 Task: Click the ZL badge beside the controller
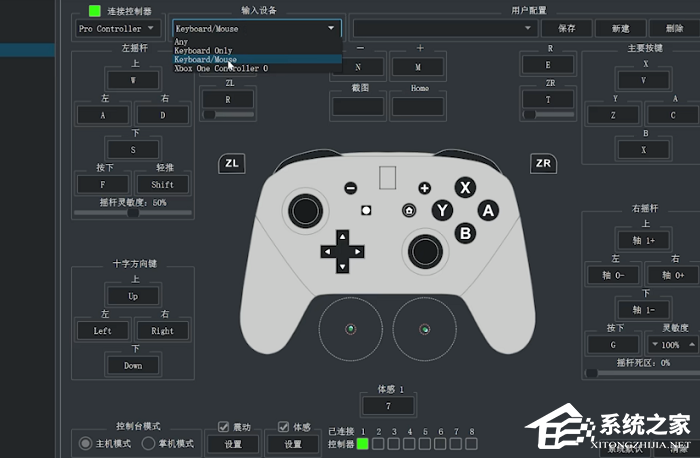point(232,163)
